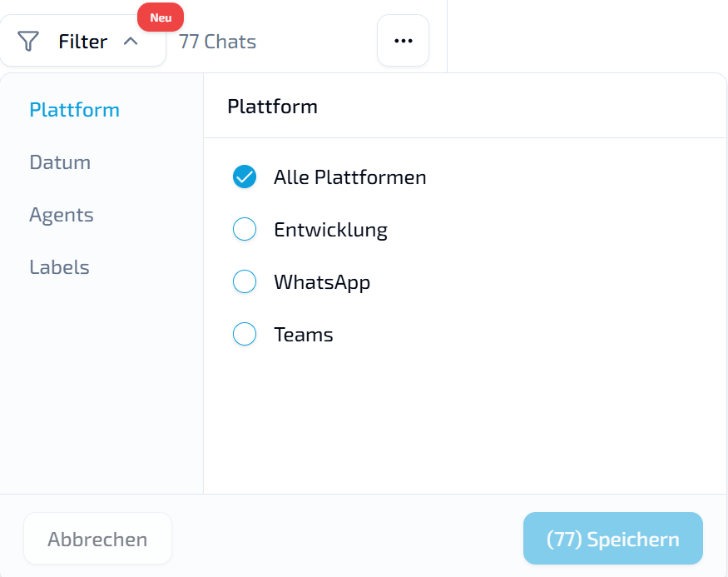The width and height of the screenshot is (728, 577).
Task: Switch to the Datum filter section
Action: [60, 162]
